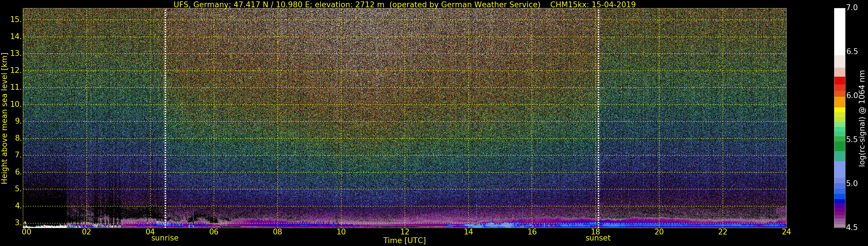Click the colorbar value label '6.0'
Viewport: 868px width, 246px height.
click(x=852, y=96)
